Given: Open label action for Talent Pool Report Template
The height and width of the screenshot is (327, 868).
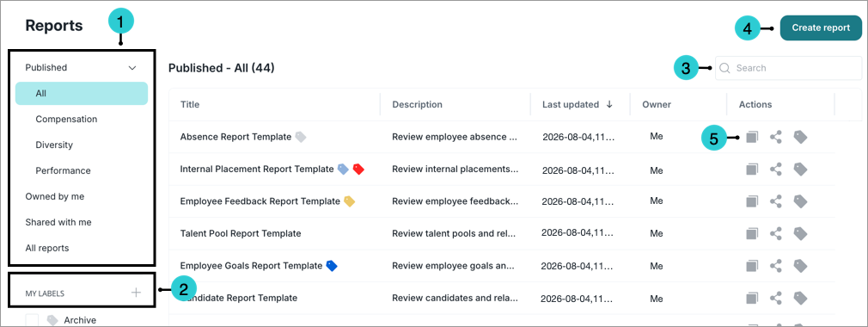Looking at the screenshot, I should click(800, 233).
